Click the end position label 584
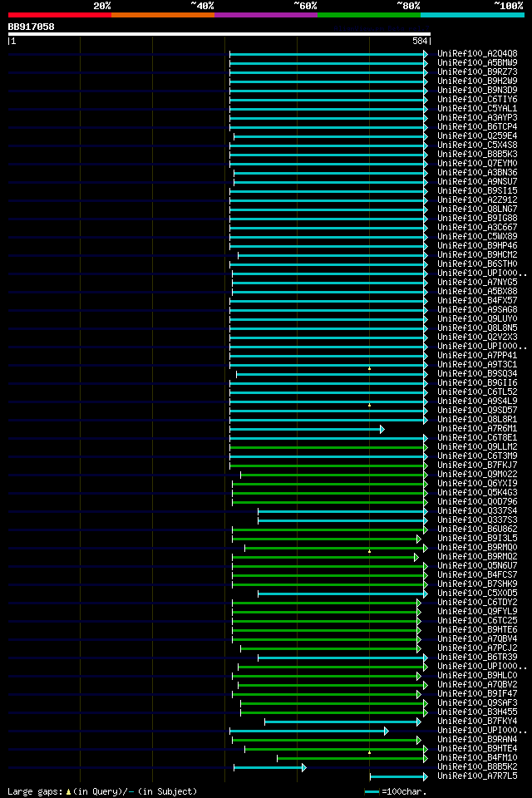 pyautogui.click(x=420, y=42)
